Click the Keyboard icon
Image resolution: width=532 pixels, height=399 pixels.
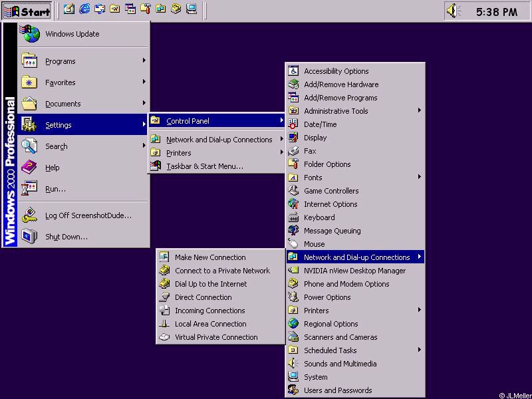(293, 217)
